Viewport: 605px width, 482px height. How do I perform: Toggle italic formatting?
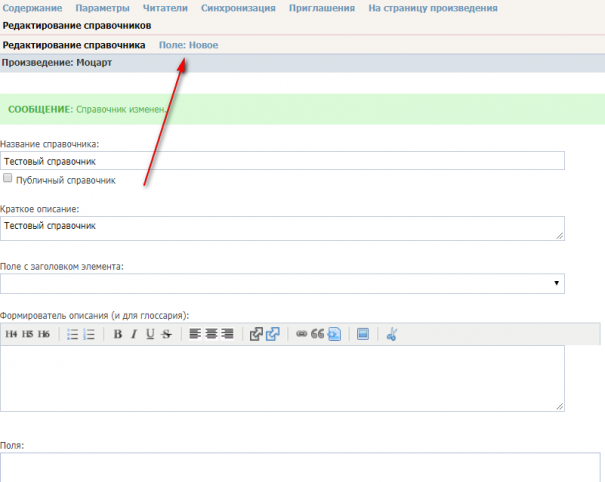tap(133, 334)
